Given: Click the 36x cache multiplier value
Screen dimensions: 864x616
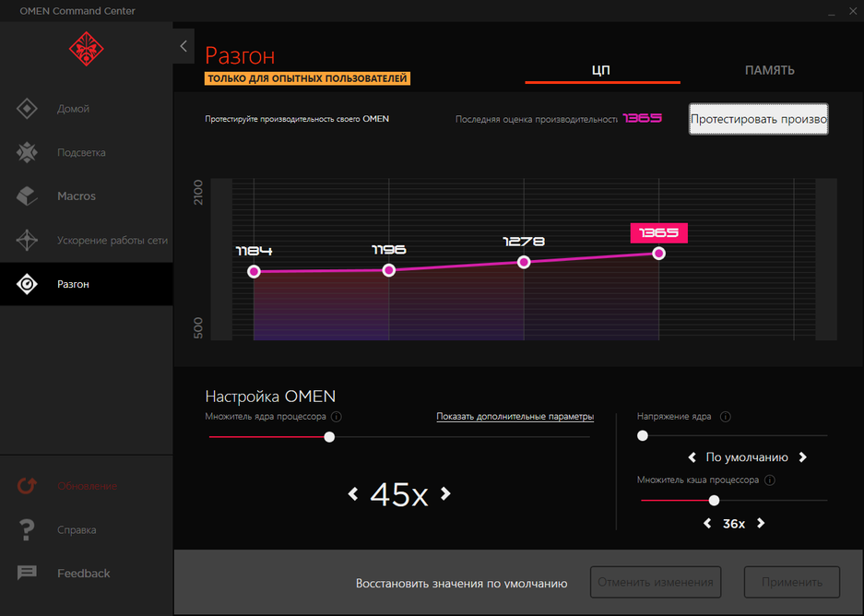Looking at the screenshot, I should tap(734, 524).
